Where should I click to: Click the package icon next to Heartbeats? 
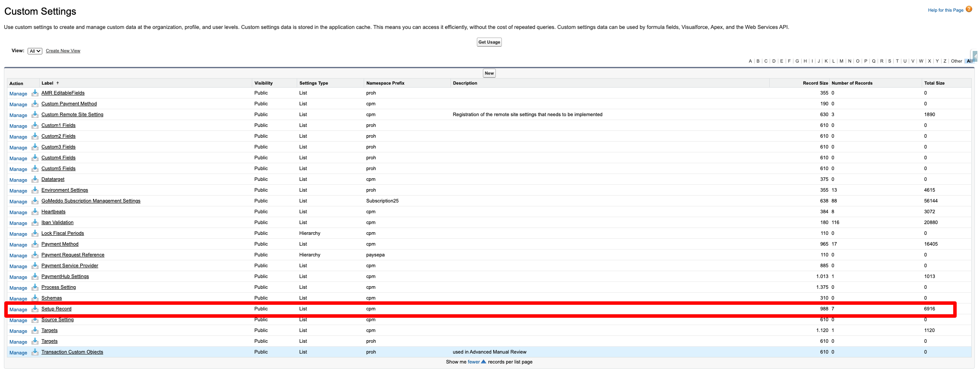click(35, 212)
